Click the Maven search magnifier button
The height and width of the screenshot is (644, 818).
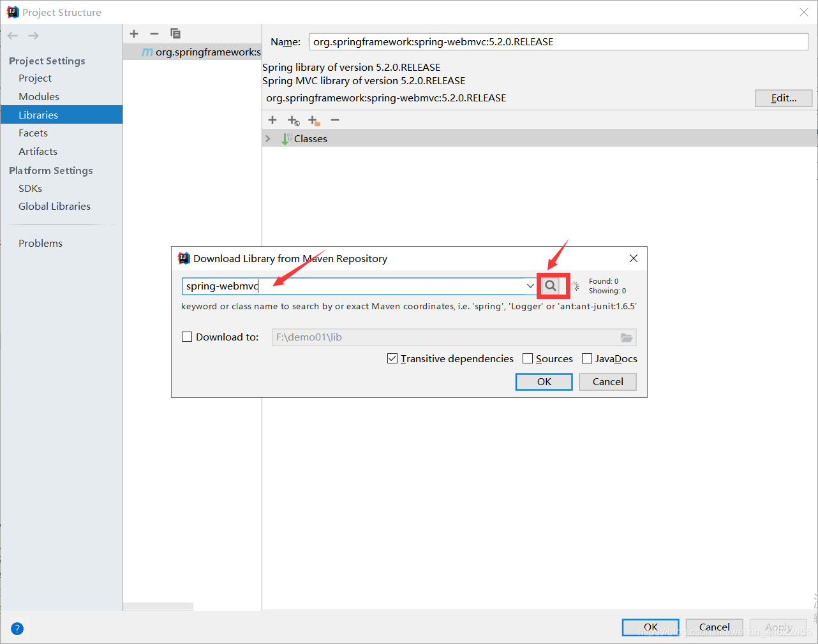click(x=551, y=286)
